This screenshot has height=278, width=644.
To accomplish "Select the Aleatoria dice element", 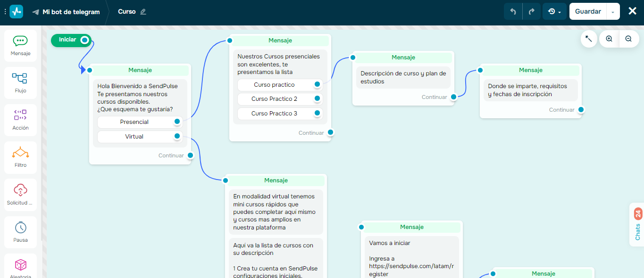I will coord(20,266).
